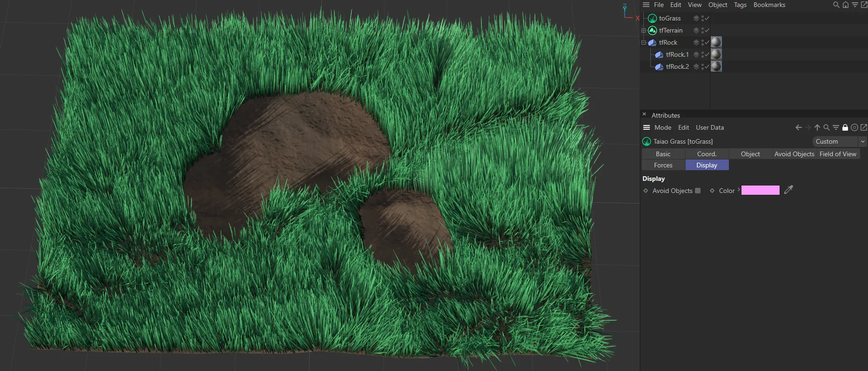Open the Object menu in Object Manager
The width and height of the screenshot is (868, 371).
click(x=718, y=5)
